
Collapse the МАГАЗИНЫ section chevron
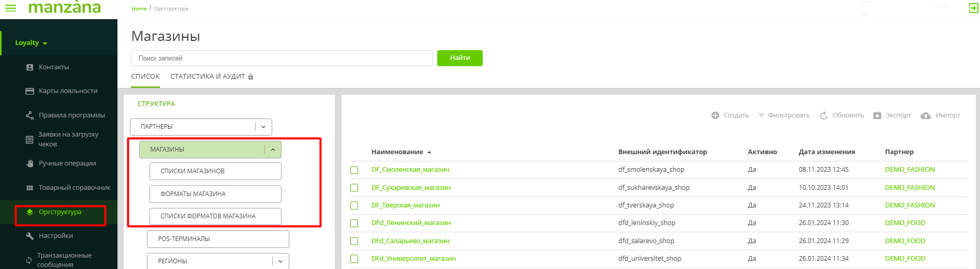click(273, 150)
